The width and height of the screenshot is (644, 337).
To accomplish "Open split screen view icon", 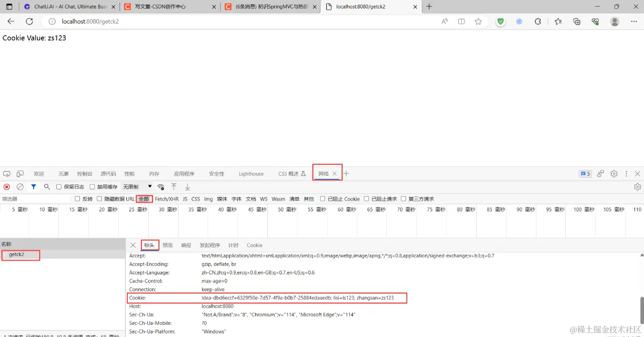I will [461, 21].
